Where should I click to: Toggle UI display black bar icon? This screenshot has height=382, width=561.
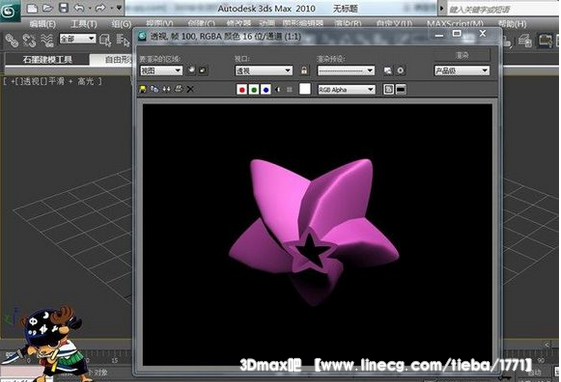pos(401,89)
